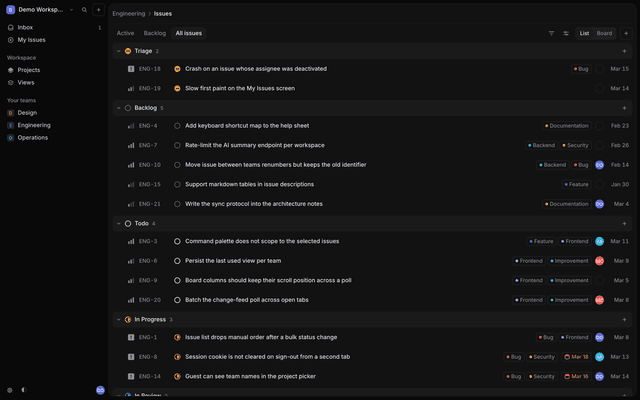
Task: Click the priority icon of ENG-1
Action: click(131, 338)
